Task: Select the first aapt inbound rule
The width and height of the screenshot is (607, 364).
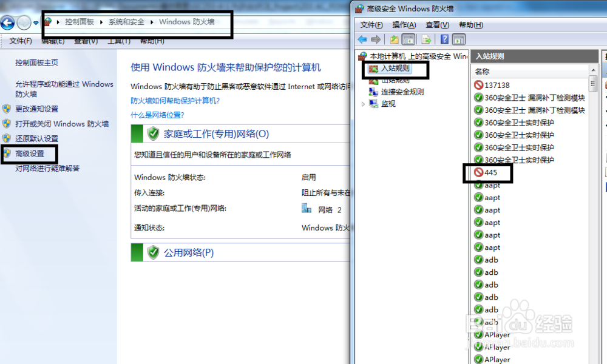Action: [492, 185]
